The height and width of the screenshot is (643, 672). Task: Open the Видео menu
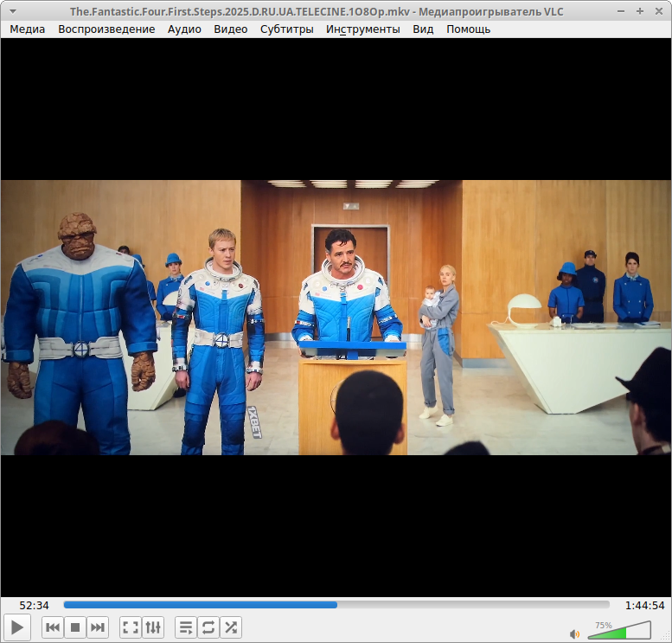(x=231, y=29)
